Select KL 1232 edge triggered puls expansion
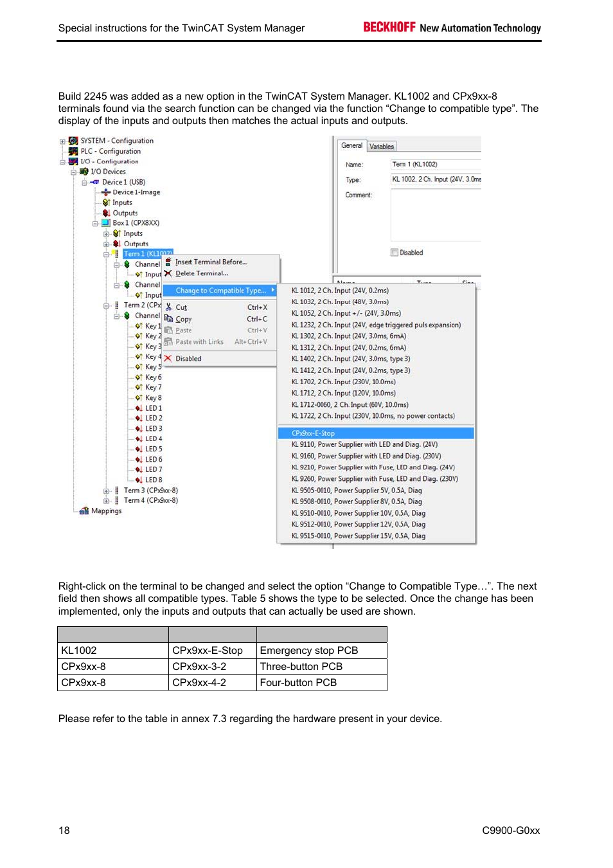613x868 pixels. [376, 325]
